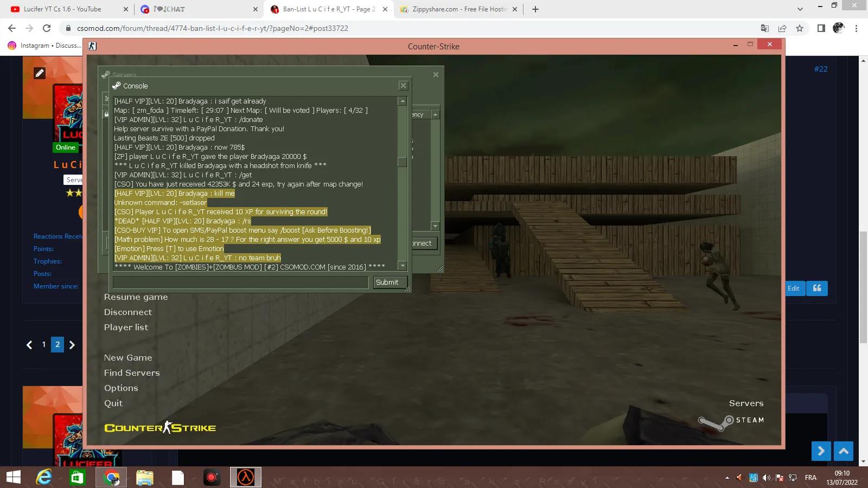The image size is (868, 488).
Task: Jump to top with up-arrow button
Action: [844, 451]
